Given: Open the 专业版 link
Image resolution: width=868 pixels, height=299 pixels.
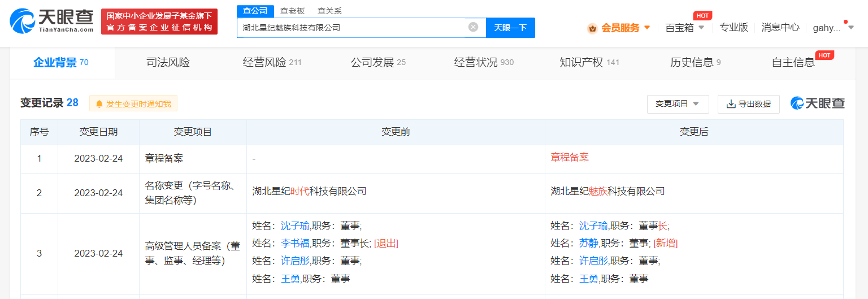Looking at the screenshot, I should [x=734, y=27].
